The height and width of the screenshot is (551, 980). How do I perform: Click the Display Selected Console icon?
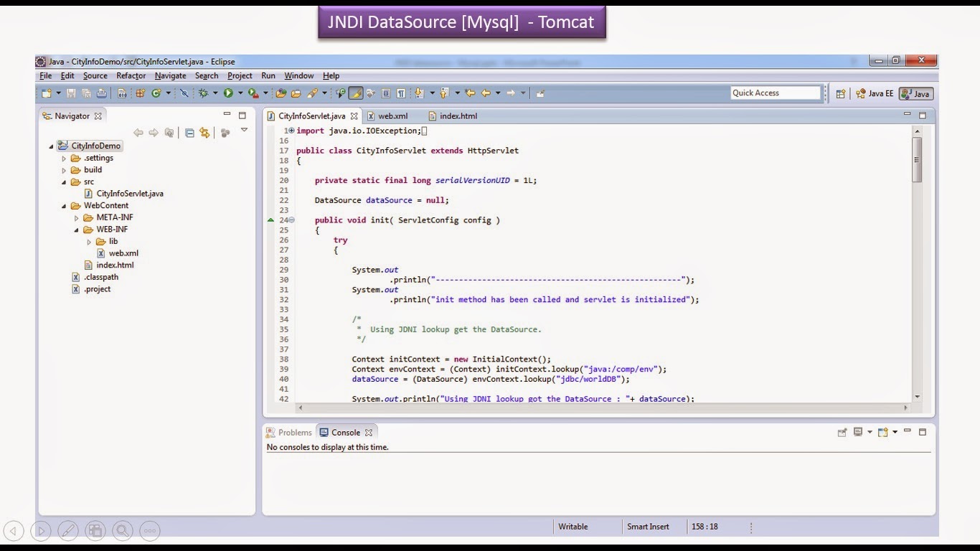[858, 432]
